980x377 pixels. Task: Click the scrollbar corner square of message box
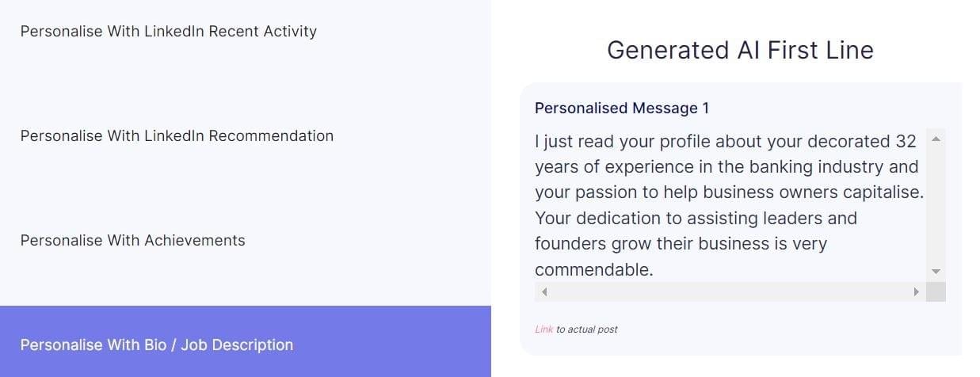coord(936,291)
